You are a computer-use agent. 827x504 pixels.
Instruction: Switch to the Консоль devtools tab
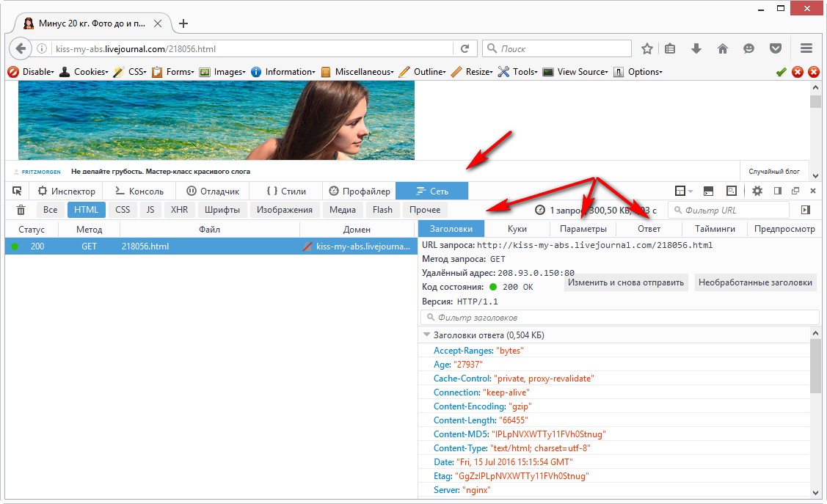(x=139, y=191)
